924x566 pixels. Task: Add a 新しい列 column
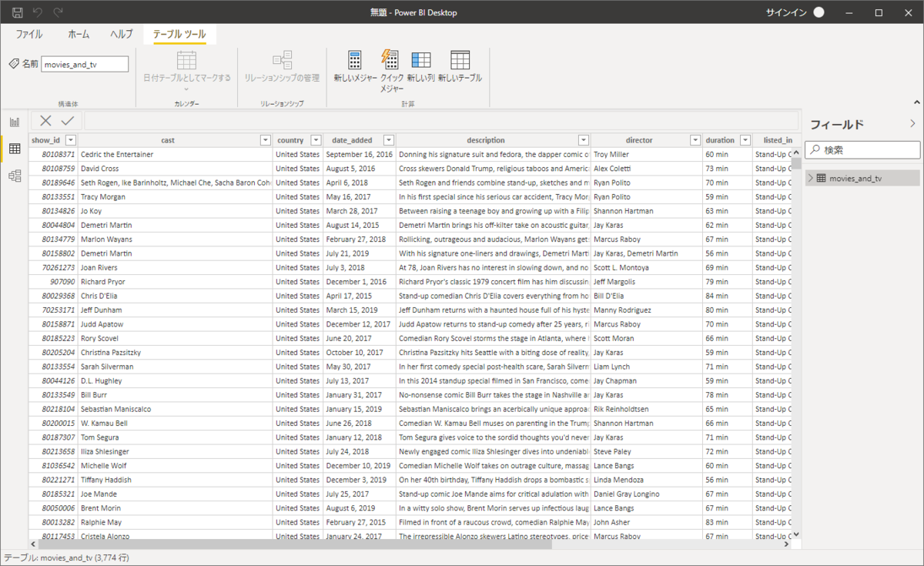click(x=420, y=60)
